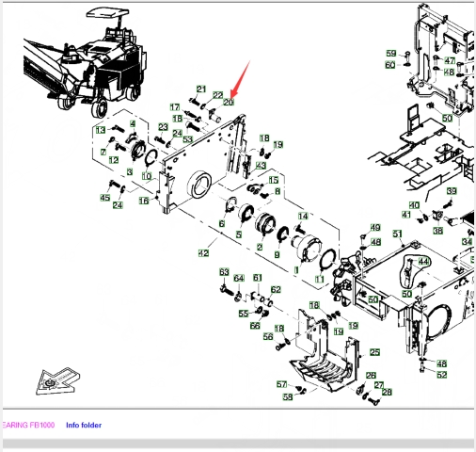Select part number 2 label
The width and height of the screenshot is (476, 452).
click(x=260, y=248)
